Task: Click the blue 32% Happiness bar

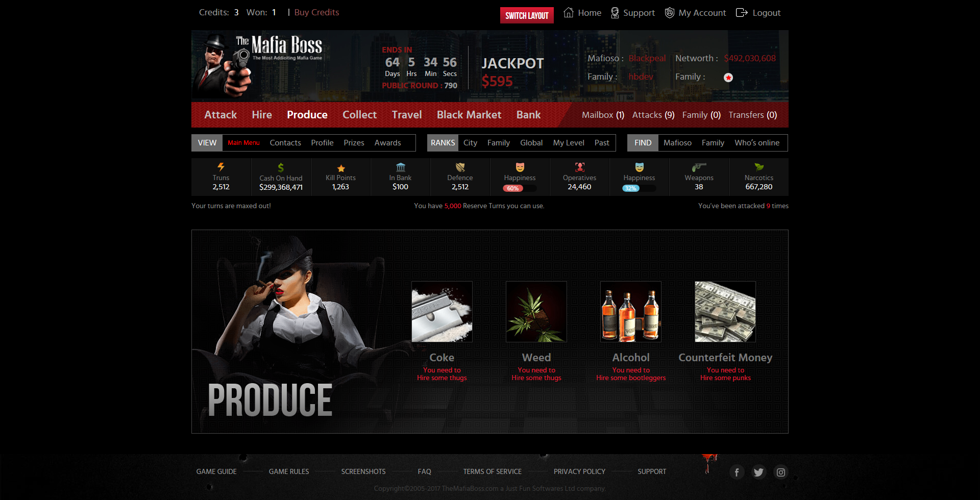Action: (639, 188)
